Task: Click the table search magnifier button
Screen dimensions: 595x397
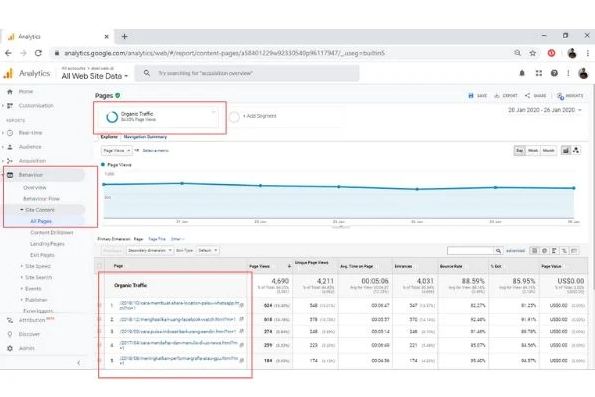Action: tap(499, 251)
